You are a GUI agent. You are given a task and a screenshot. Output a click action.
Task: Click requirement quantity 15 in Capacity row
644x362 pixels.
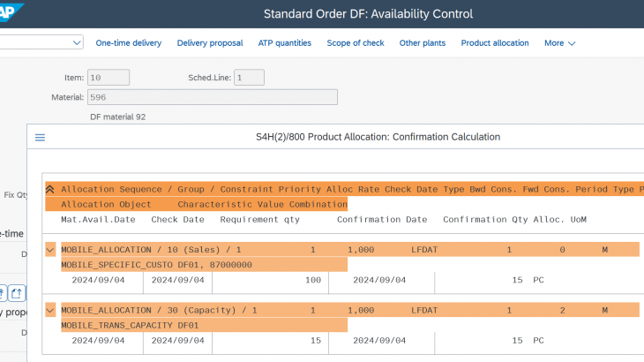tap(316, 341)
